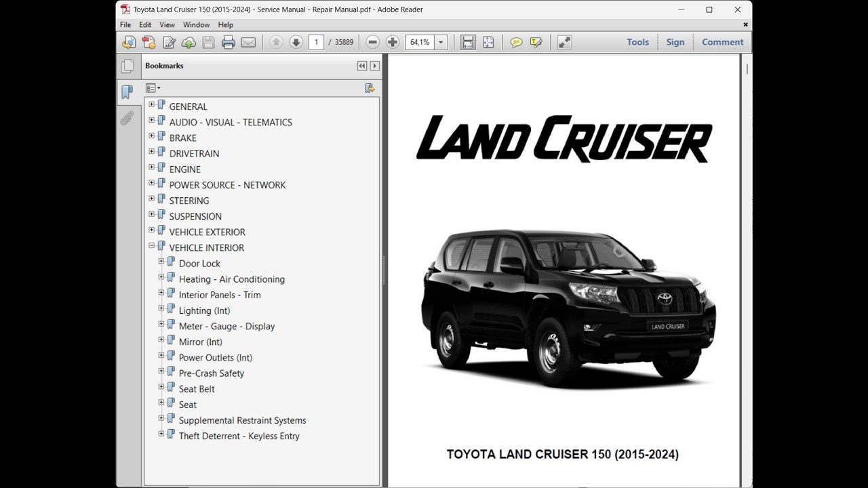Open the Comment pane
This screenshot has height=488, width=868.
tap(723, 42)
